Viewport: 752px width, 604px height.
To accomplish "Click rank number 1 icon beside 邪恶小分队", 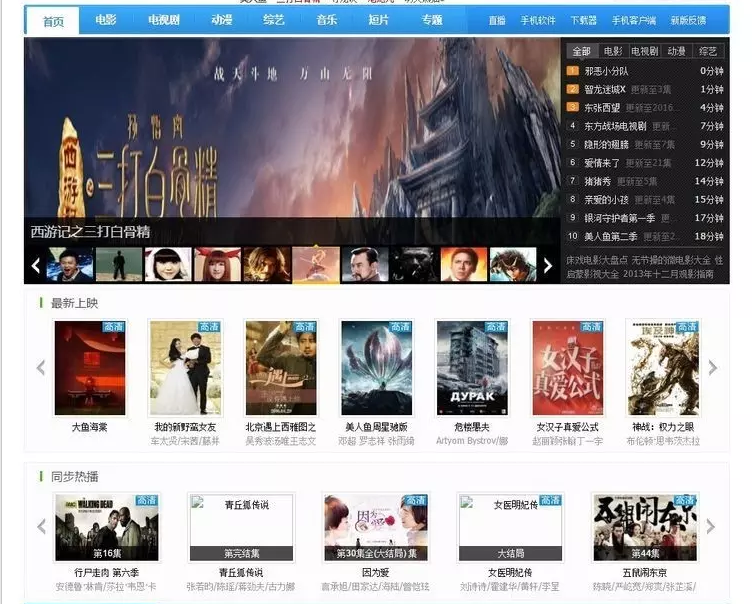I will [x=573, y=71].
